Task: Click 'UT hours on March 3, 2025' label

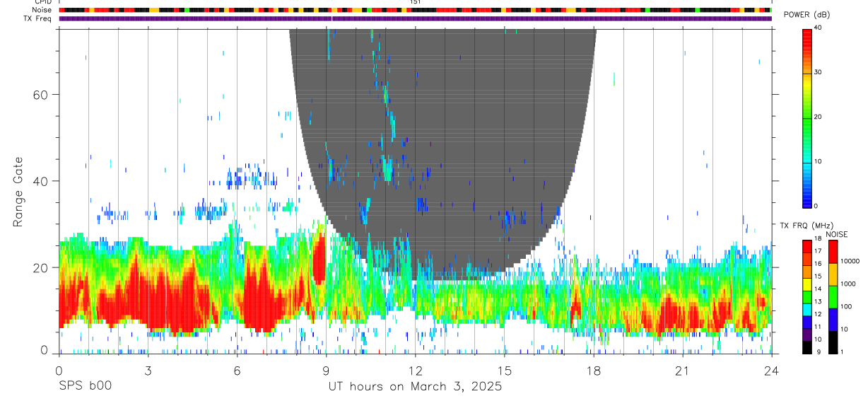Action: 415,387
